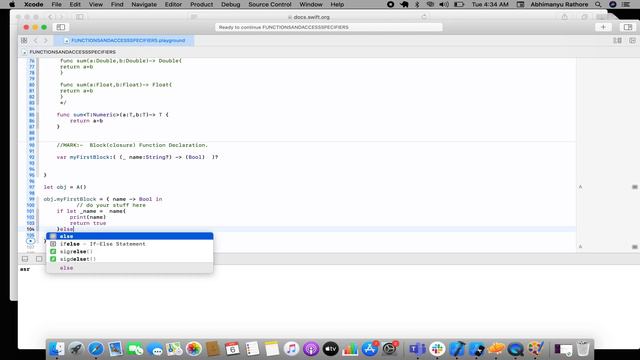The image size is (640, 360).
Task: Open the Product menu
Action: tap(201, 4)
